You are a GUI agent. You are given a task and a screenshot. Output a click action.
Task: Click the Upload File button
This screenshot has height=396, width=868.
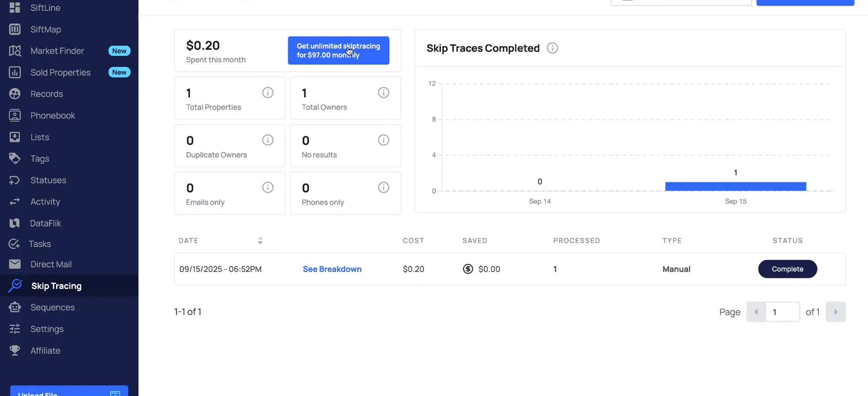point(69,391)
